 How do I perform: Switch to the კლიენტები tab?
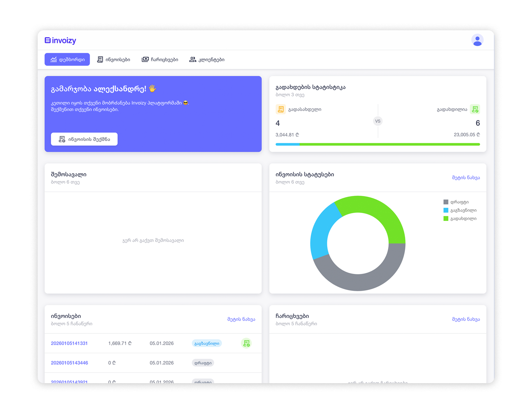(x=207, y=59)
